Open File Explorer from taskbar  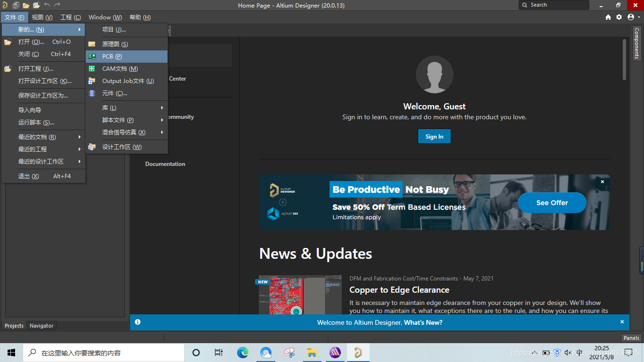[312, 353]
